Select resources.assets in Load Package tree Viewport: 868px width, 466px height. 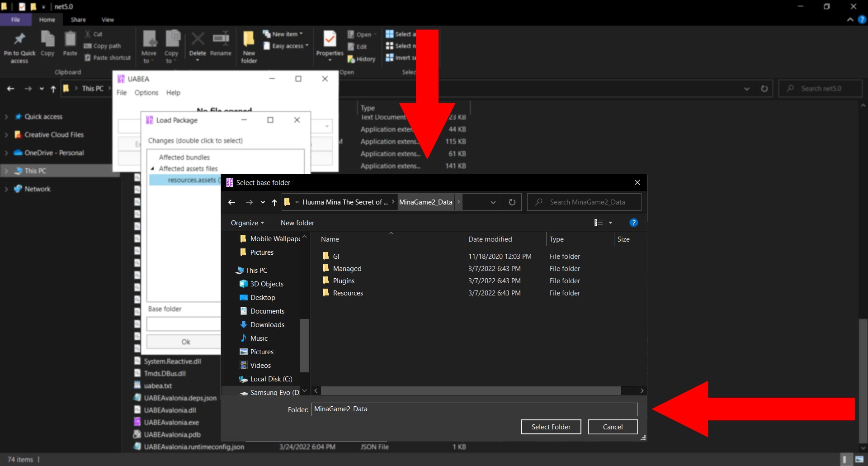point(185,180)
